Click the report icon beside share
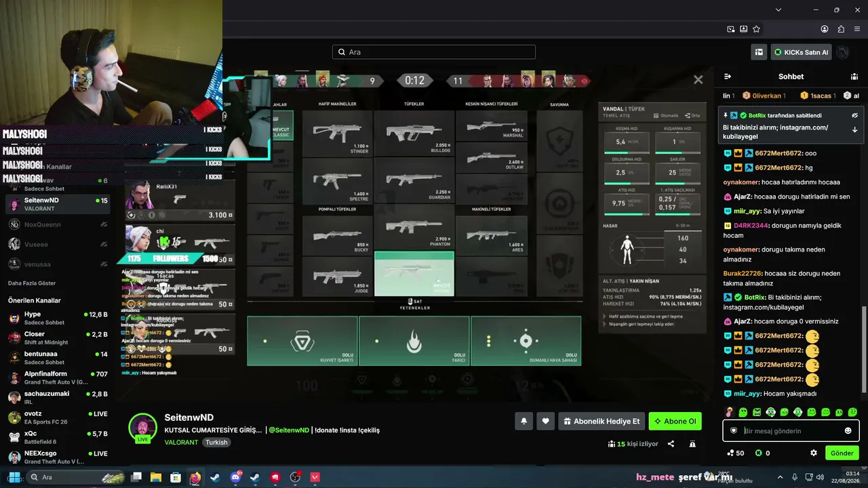This screenshot has width=868, height=488. point(692,444)
